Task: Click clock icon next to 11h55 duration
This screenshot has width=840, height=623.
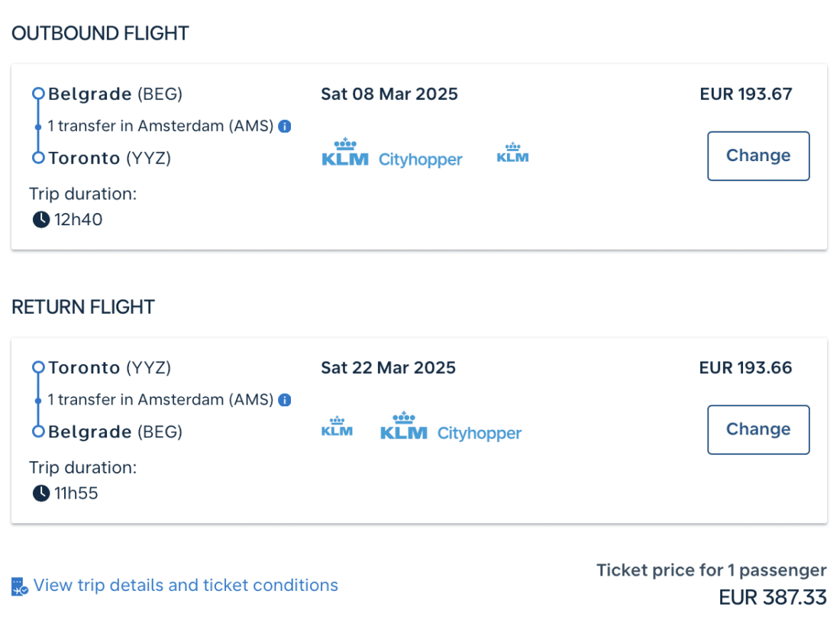Action: pyautogui.click(x=40, y=493)
